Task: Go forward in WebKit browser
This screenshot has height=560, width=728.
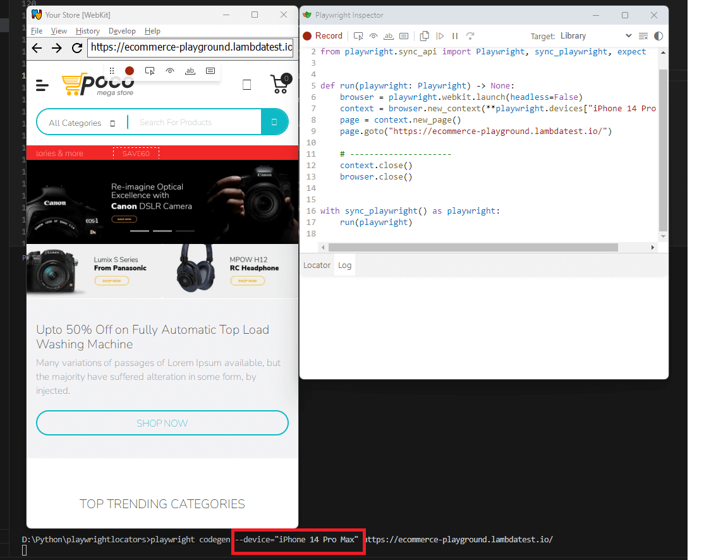Action: (x=57, y=48)
